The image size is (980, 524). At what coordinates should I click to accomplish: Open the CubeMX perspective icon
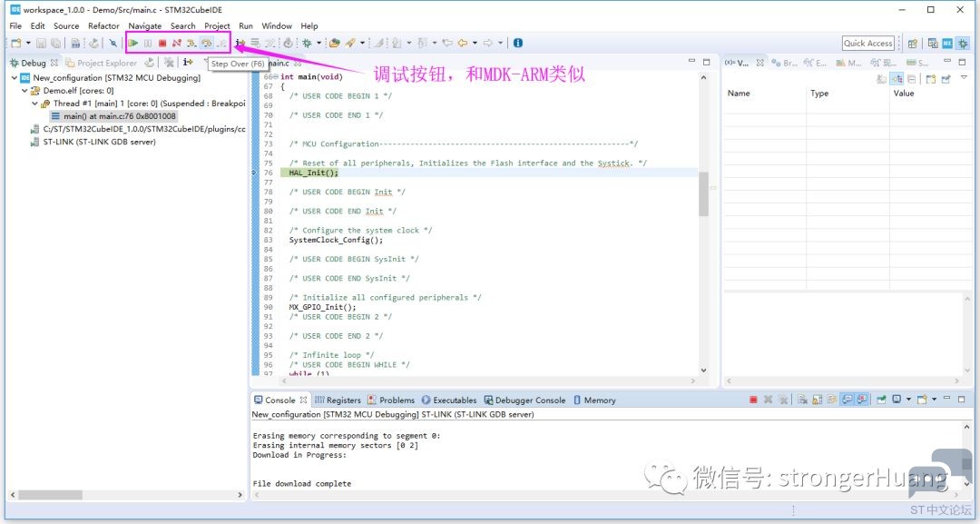(x=946, y=43)
